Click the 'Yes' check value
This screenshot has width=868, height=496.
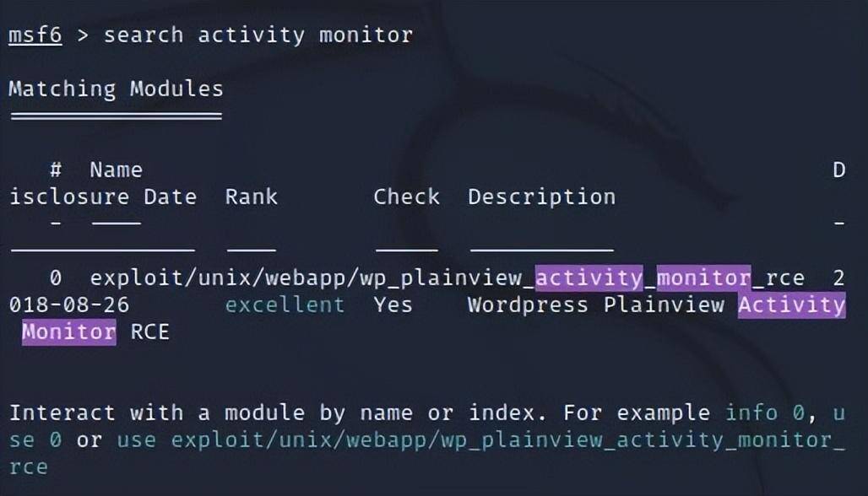393,305
